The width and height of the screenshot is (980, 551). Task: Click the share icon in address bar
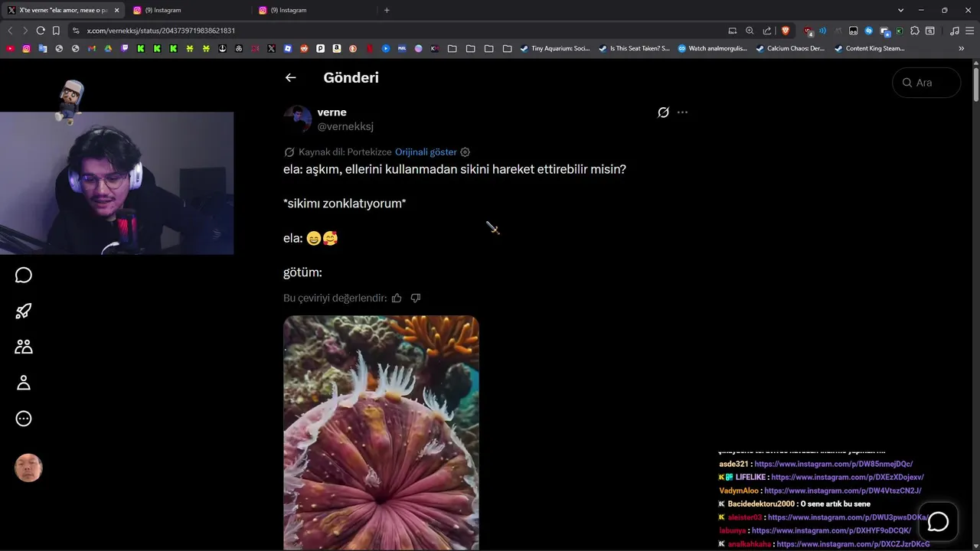pyautogui.click(x=767, y=31)
